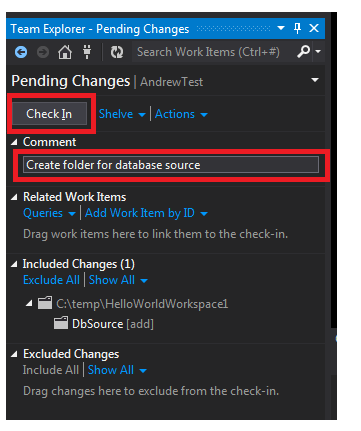Open the Shelve dropdown

(x=122, y=114)
